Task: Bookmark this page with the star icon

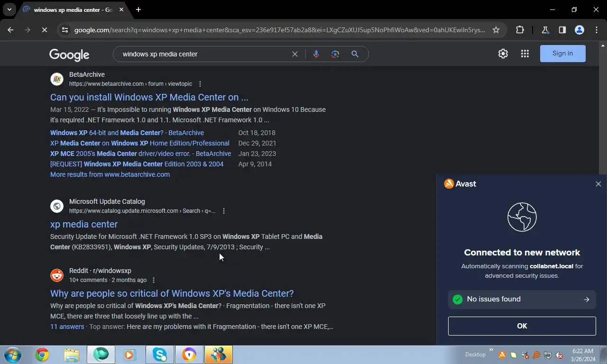Action: tap(496, 30)
